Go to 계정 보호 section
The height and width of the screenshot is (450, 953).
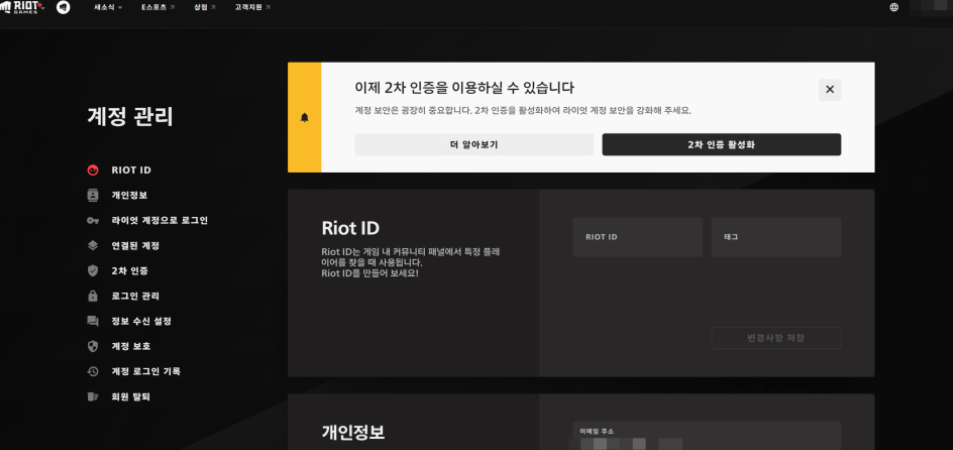coord(131,346)
